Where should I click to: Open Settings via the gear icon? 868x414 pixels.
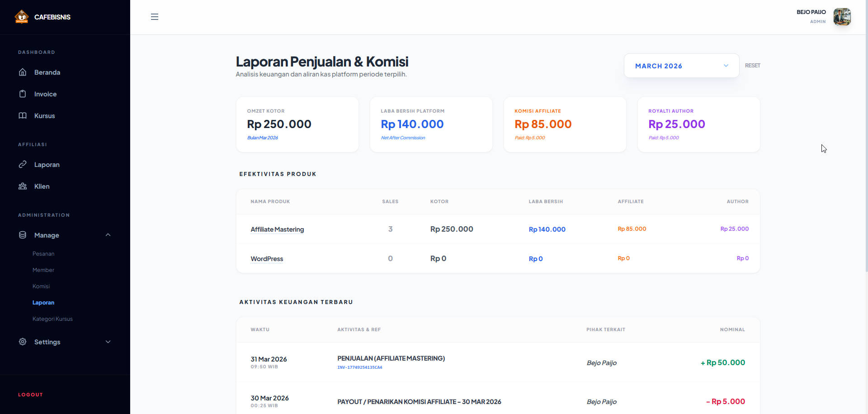coord(23,342)
